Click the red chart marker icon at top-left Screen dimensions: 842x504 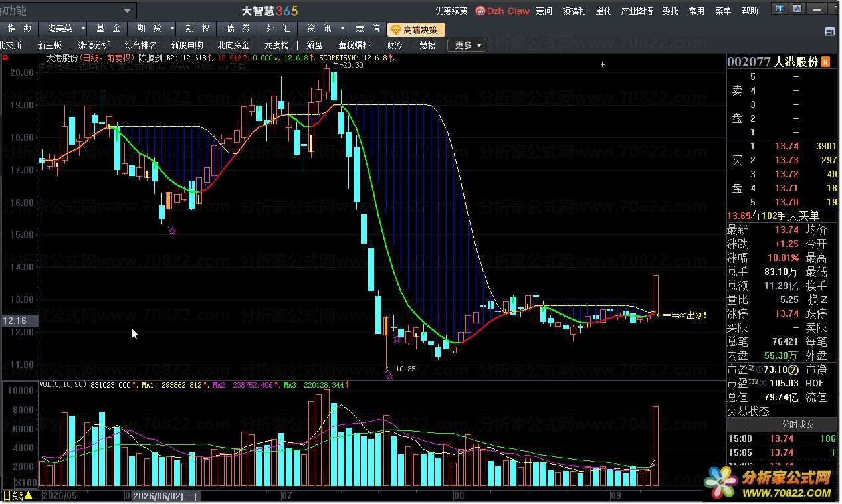(x=5, y=58)
